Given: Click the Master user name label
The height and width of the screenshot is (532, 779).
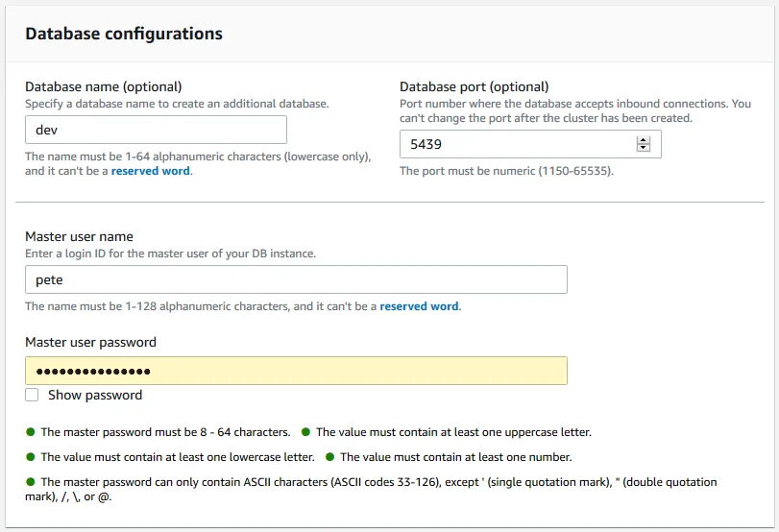Looking at the screenshot, I should click(79, 236).
